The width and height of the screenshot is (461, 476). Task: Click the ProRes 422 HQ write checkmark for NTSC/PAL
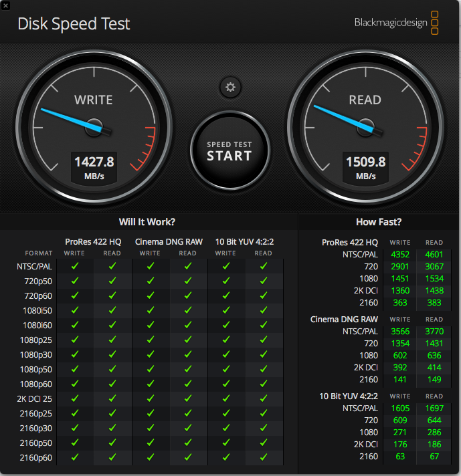point(75,266)
